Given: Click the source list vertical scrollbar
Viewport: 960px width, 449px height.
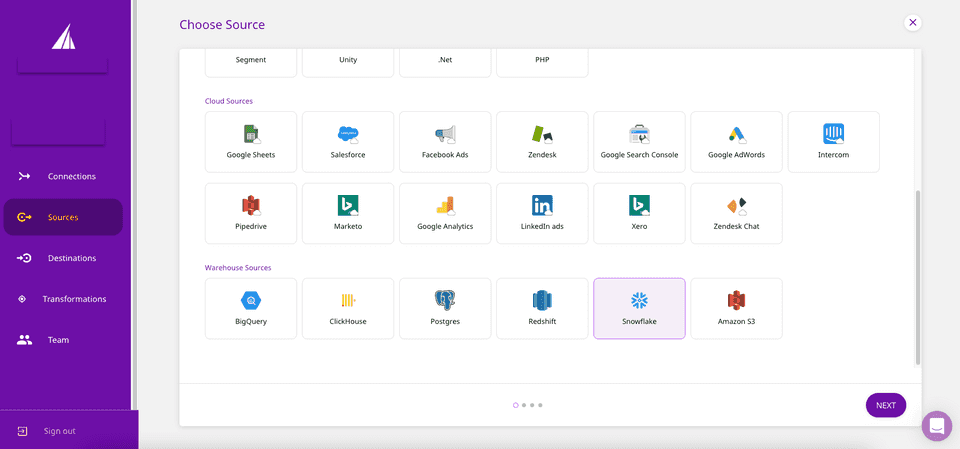Looking at the screenshot, I should click(x=917, y=277).
